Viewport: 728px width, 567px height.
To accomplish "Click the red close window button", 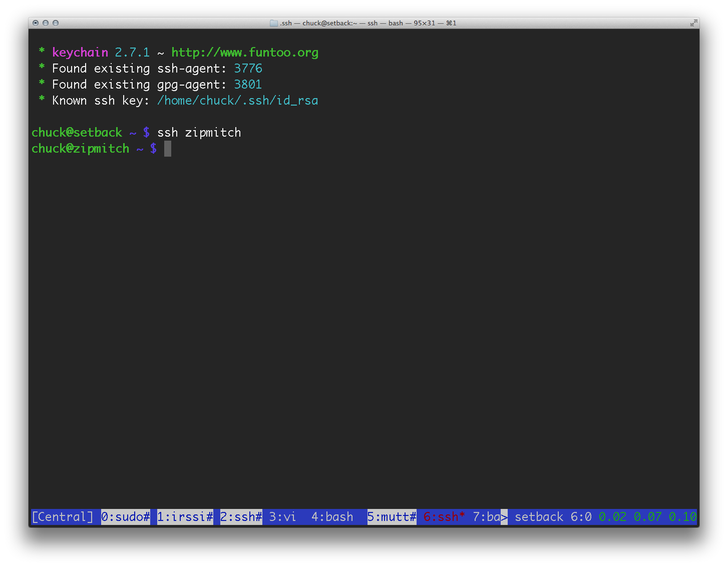I will (36, 23).
